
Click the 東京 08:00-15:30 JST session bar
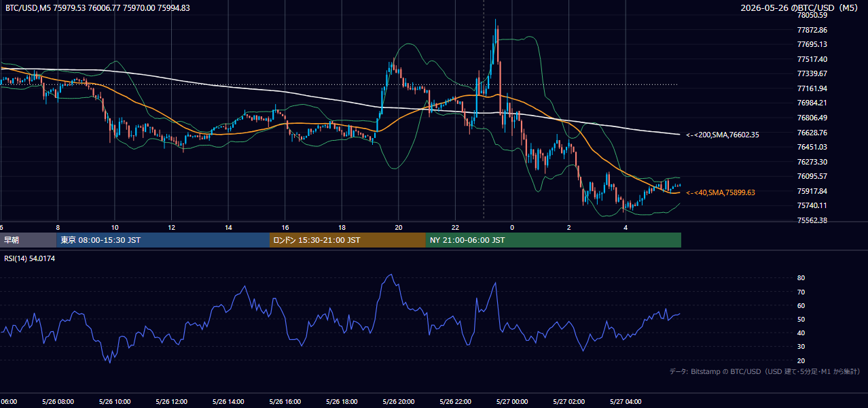pos(163,240)
